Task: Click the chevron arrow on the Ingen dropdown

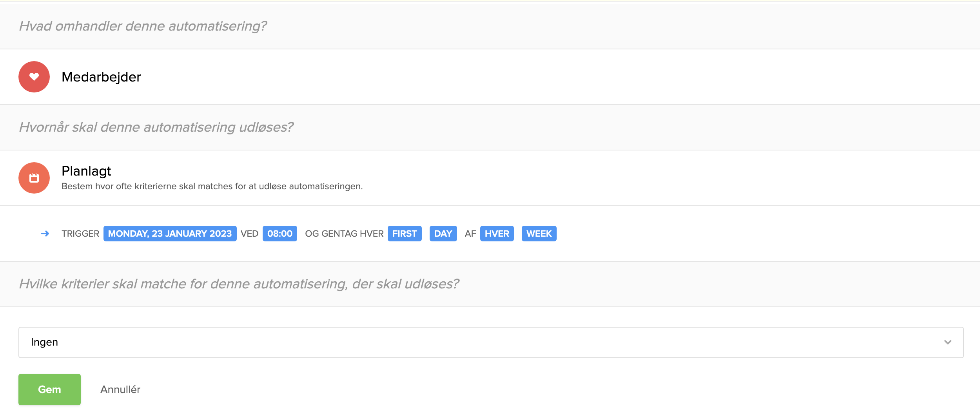Action: [x=947, y=342]
